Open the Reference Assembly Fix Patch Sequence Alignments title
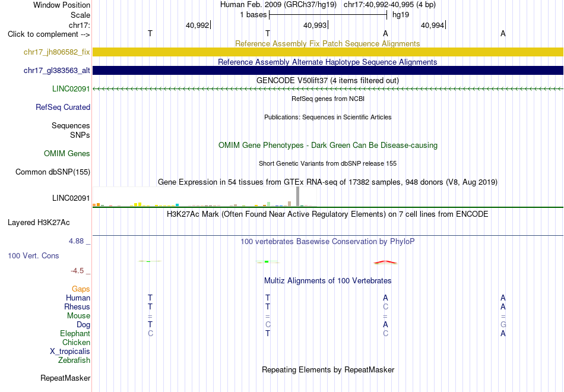 [x=328, y=43]
